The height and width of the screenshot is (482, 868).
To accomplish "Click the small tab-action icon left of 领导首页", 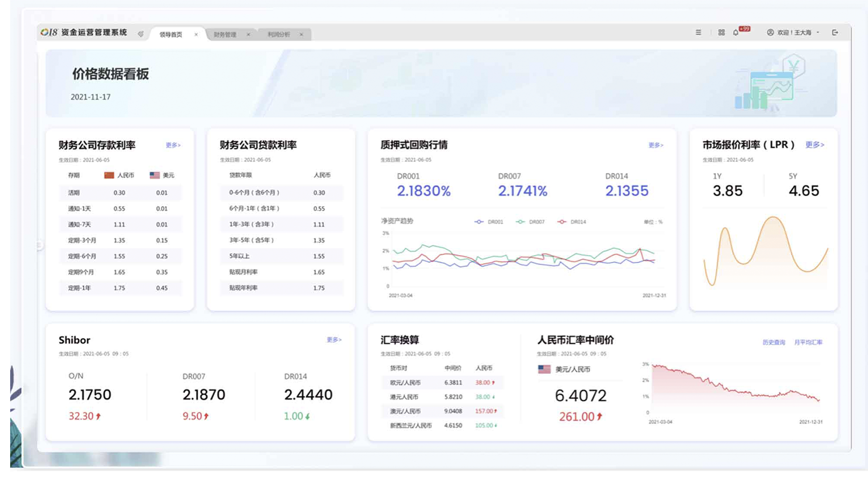I will (141, 33).
